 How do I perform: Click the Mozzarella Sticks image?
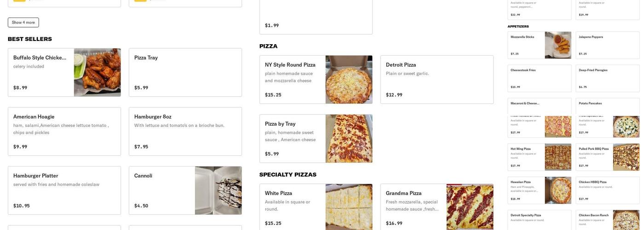pos(558,45)
